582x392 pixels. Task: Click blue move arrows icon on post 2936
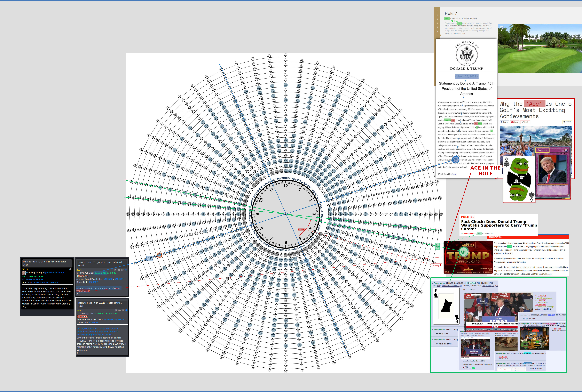pyautogui.click(x=126, y=270)
